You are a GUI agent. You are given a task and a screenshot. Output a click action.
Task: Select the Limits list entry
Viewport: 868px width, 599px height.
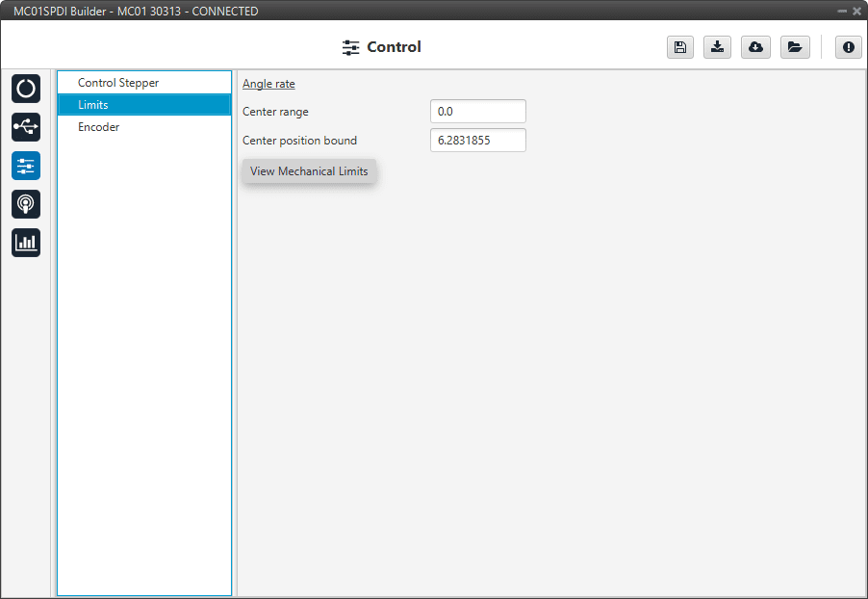tap(144, 105)
